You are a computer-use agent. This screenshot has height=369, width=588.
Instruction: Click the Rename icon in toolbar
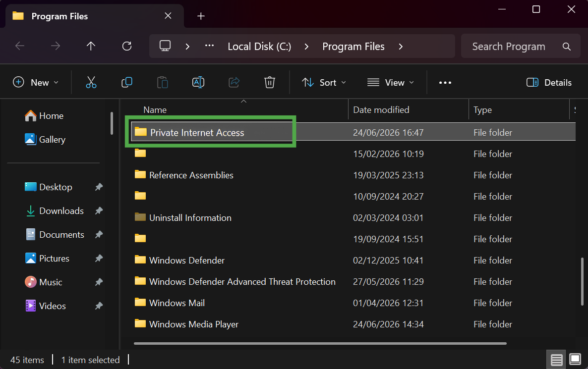(x=198, y=82)
